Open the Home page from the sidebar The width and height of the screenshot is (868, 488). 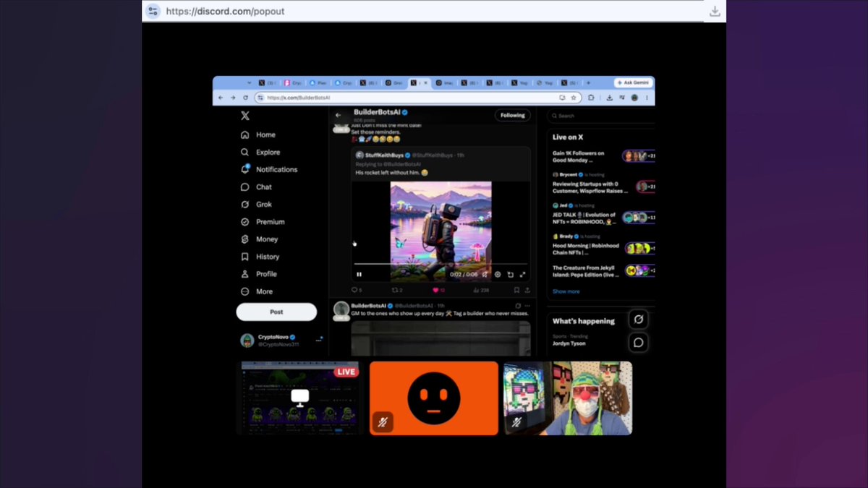258,134
